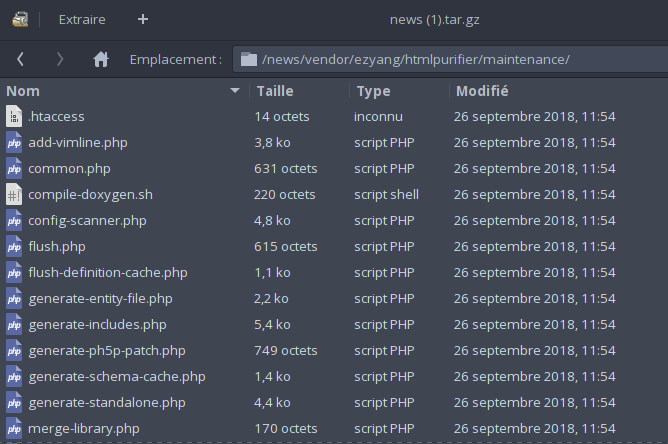The height and width of the screenshot is (444, 668).
Task: Sort files by Taille column
Action: [x=275, y=91]
